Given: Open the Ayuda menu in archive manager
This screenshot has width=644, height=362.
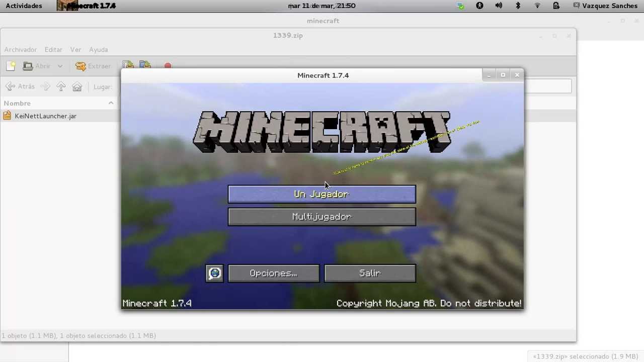Looking at the screenshot, I should 99,50.
